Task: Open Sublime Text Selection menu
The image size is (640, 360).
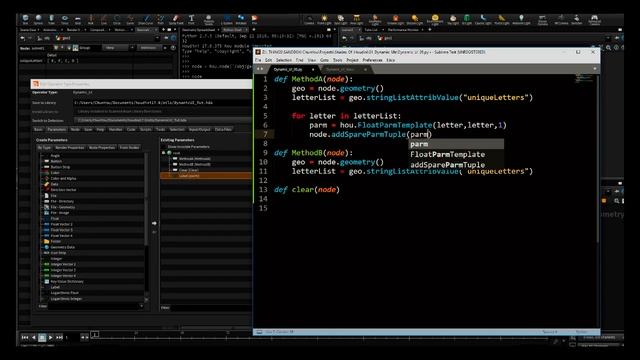Action: [x=283, y=60]
